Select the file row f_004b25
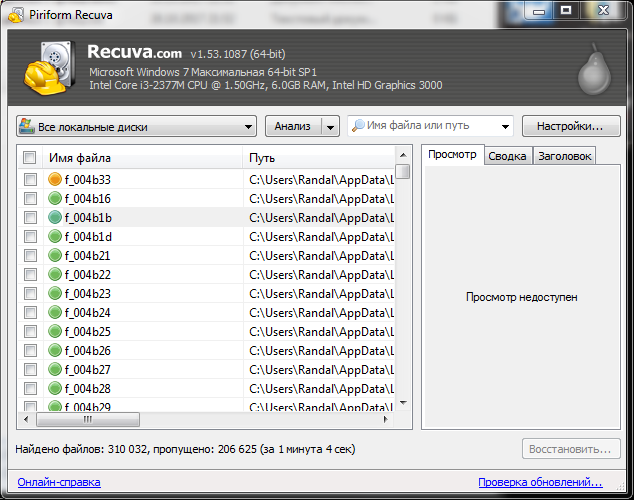The height and width of the screenshot is (500, 634). [x=206, y=331]
